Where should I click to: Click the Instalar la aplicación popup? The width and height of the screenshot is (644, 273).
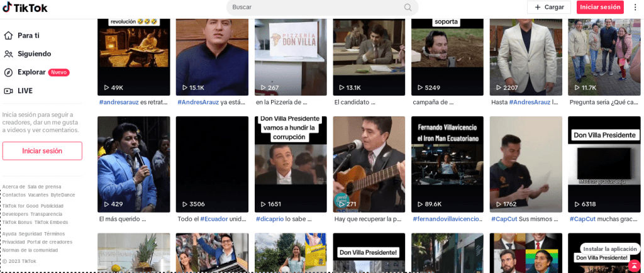(604, 248)
